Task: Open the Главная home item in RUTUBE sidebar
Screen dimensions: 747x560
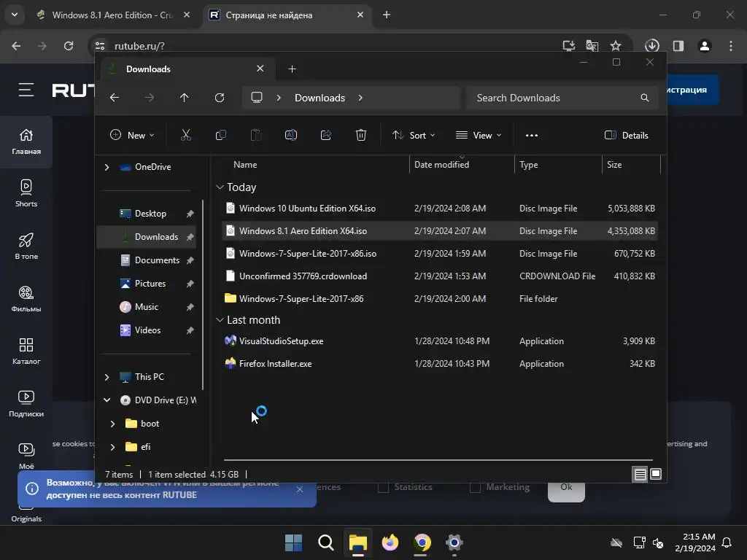Action: [26, 142]
